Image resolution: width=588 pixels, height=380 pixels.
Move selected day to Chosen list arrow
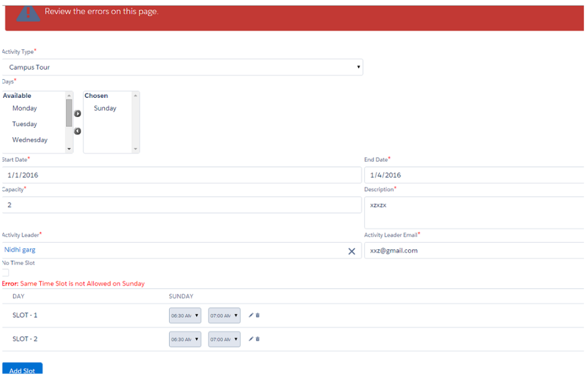pos(77,113)
